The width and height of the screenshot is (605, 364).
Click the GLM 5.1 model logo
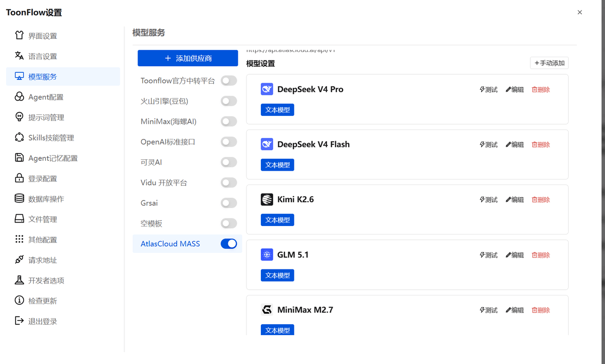[x=267, y=255]
